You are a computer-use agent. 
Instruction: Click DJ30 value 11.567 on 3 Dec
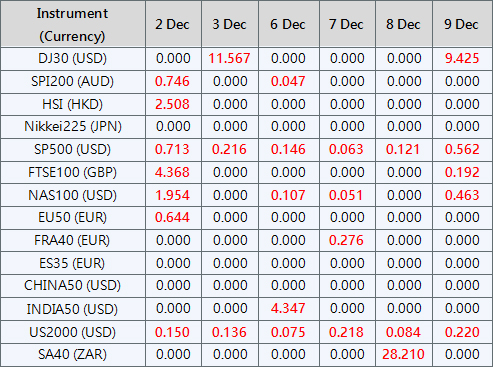pyautogui.click(x=229, y=59)
